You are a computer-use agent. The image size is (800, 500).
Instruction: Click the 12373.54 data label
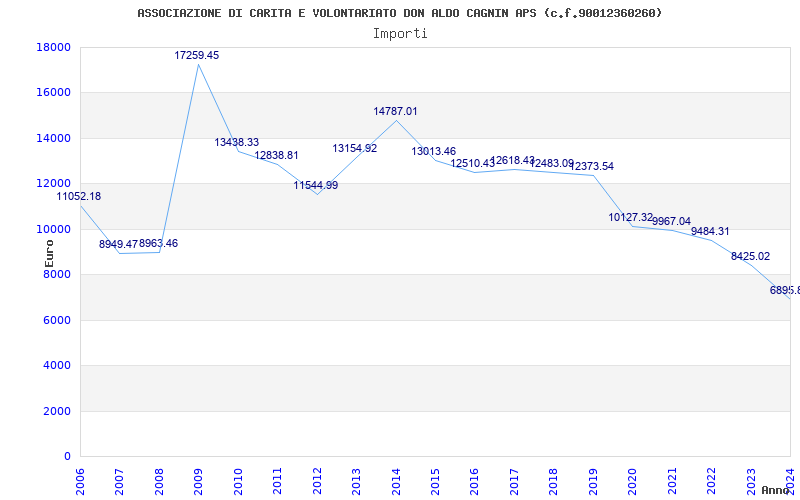[592, 167]
